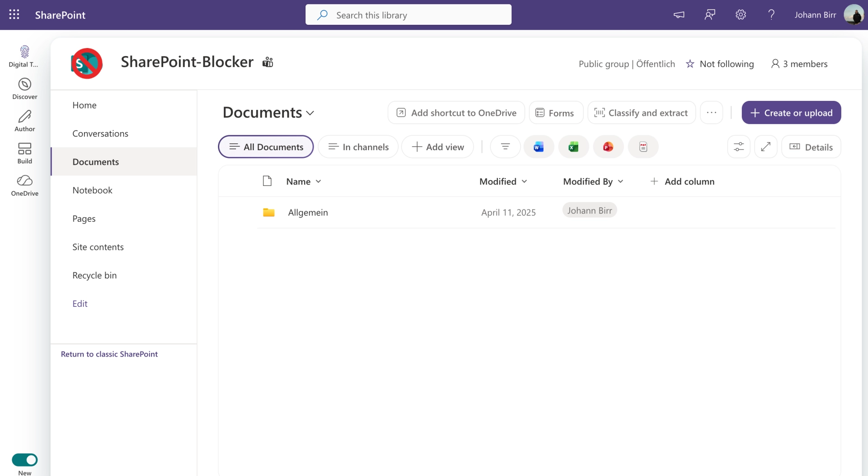The width and height of the screenshot is (868, 476).
Task: Click the file type column icon
Action: [267, 181]
